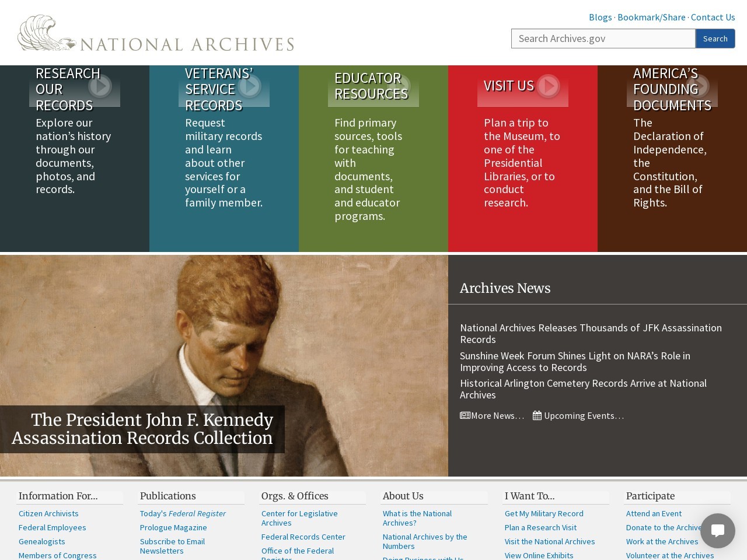Open the Citizen Archivists link
Image resolution: width=747 pixels, height=560 pixels.
coord(48,513)
